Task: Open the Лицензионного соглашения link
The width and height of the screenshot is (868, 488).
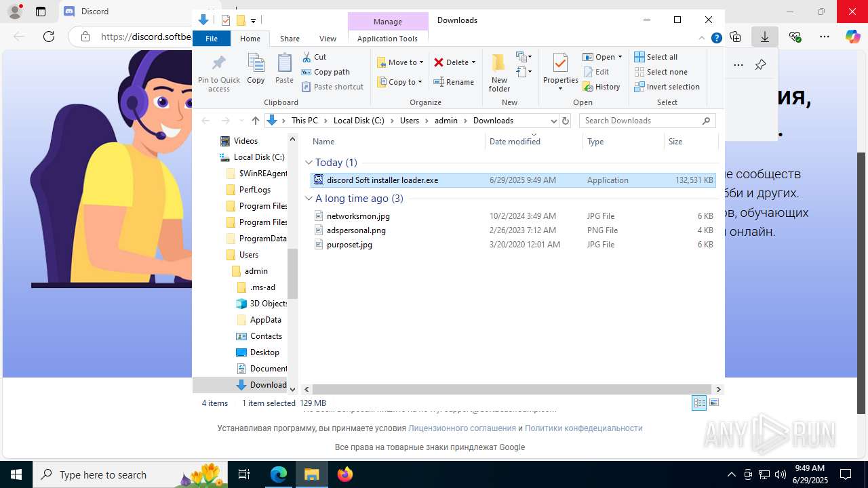Action: point(462,428)
